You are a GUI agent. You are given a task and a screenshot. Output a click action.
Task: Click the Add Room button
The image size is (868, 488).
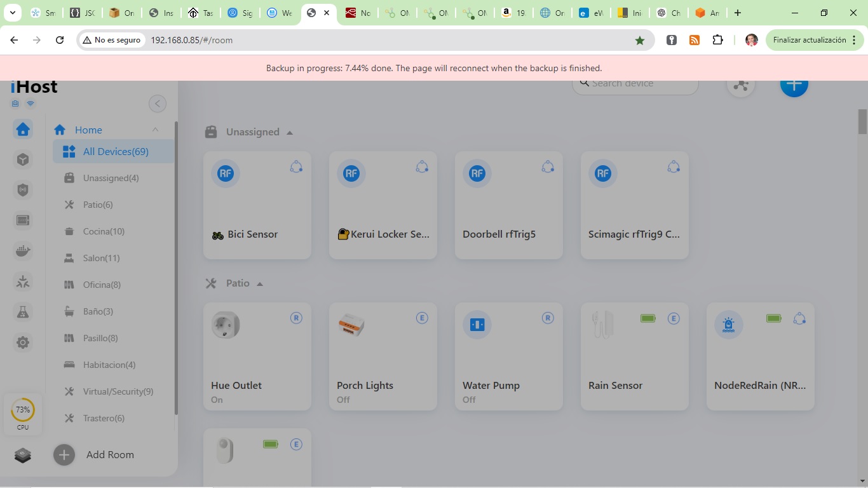tap(94, 455)
